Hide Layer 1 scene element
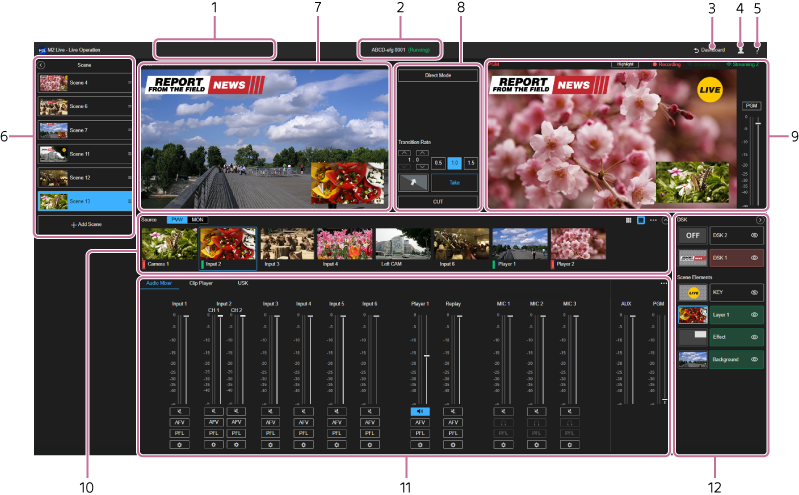 point(754,314)
